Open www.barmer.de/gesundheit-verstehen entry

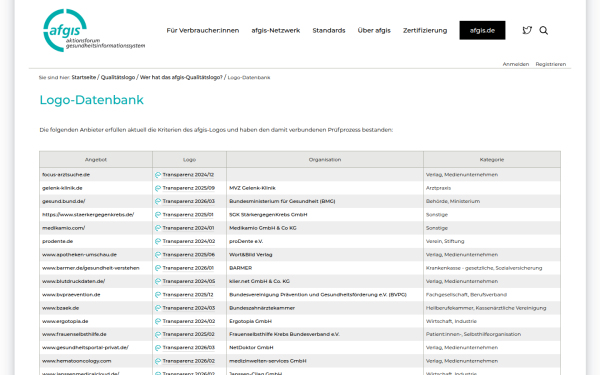coord(91,268)
